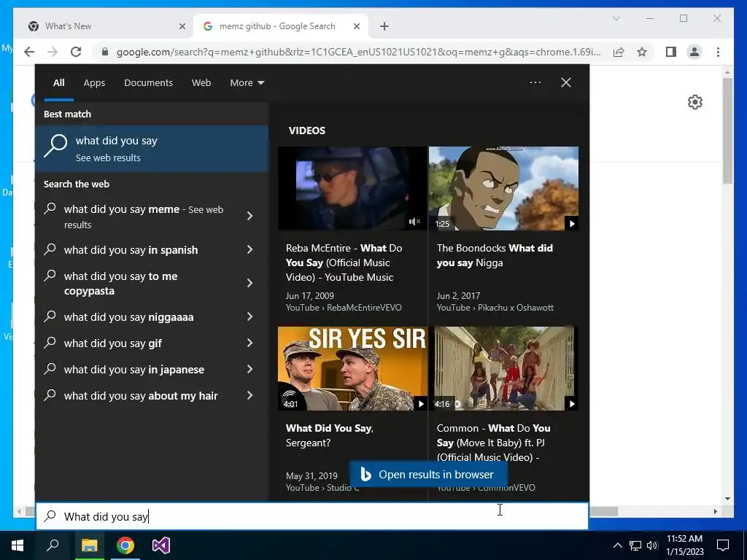Select the All search filter tab

(x=59, y=83)
